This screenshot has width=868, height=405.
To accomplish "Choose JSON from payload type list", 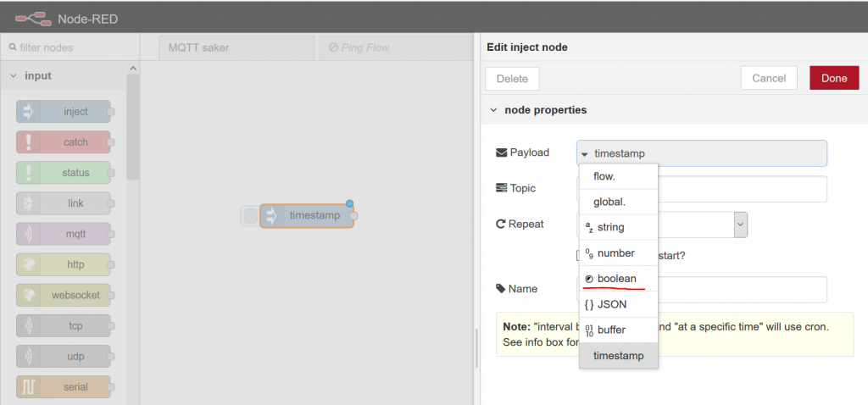I will 618,304.
